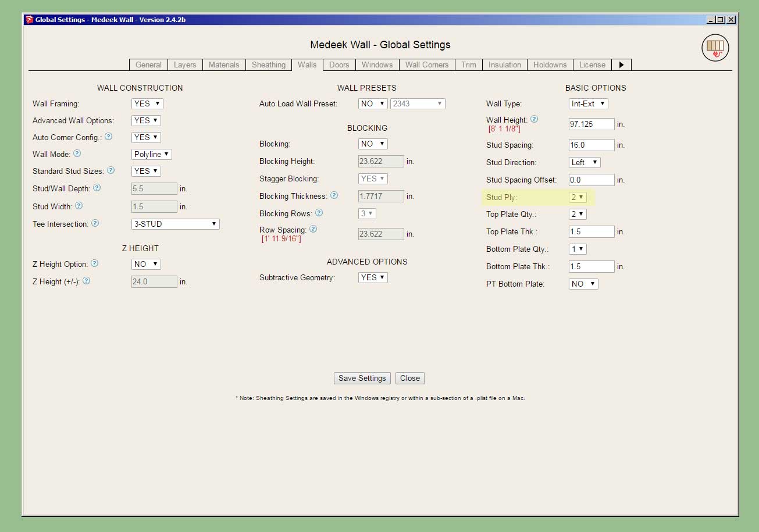Open help icon for Wall Height
The height and width of the screenshot is (532, 759).
pyautogui.click(x=534, y=119)
